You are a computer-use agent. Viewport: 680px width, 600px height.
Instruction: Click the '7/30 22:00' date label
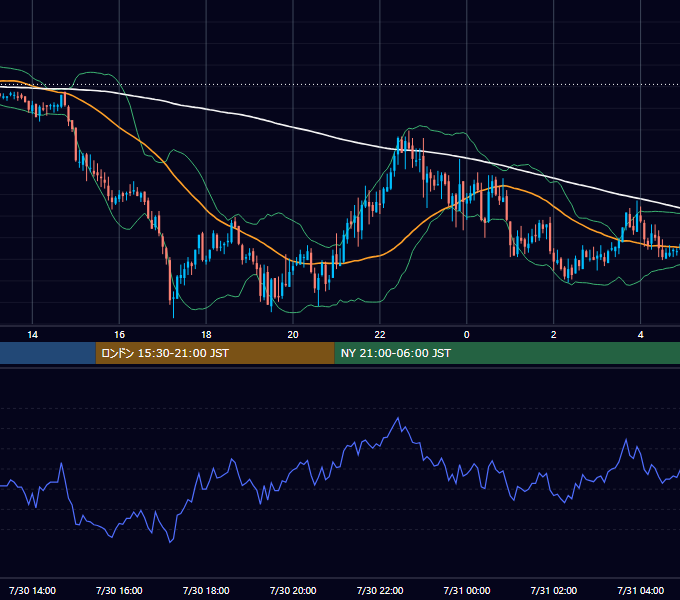(x=380, y=590)
